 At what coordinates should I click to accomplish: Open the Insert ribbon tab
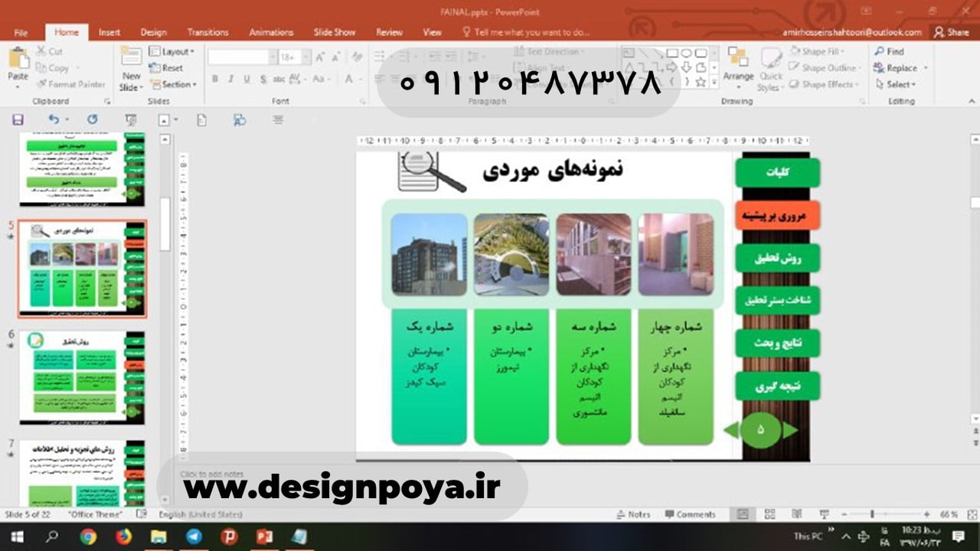tap(109, 32)
